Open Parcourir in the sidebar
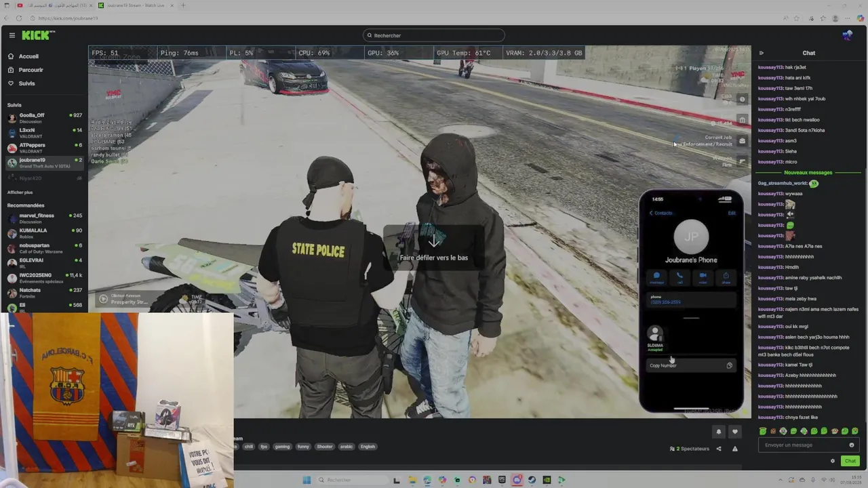The height and width of the screenshot is (488, 868). [25, 70]
